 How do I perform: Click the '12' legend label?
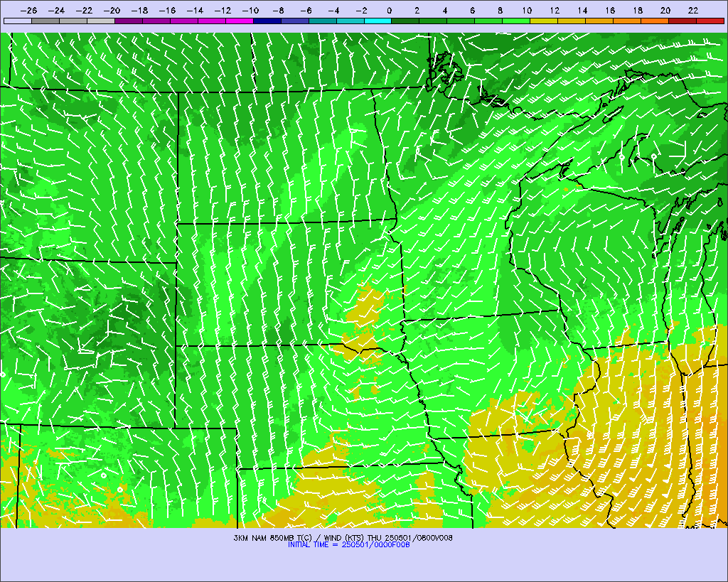(555, 10)
